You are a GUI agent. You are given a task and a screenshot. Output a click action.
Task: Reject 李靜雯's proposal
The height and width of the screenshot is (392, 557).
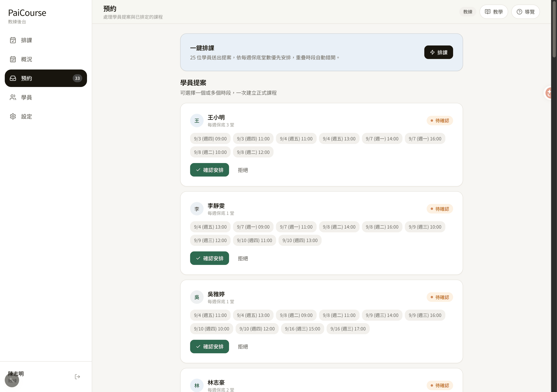point(243,258)
